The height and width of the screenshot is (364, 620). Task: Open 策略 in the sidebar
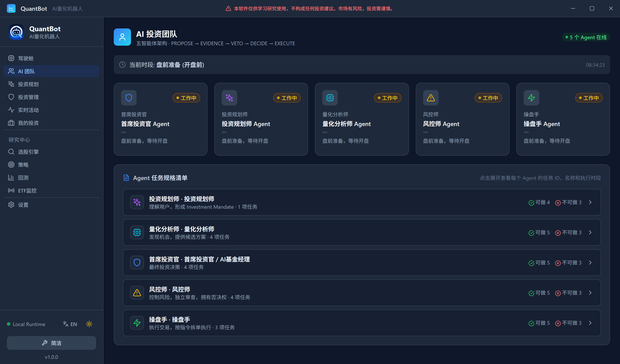51,165
